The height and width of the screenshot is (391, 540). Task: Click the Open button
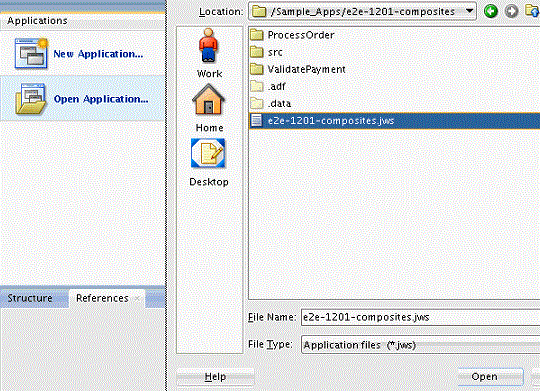[490, 377]
